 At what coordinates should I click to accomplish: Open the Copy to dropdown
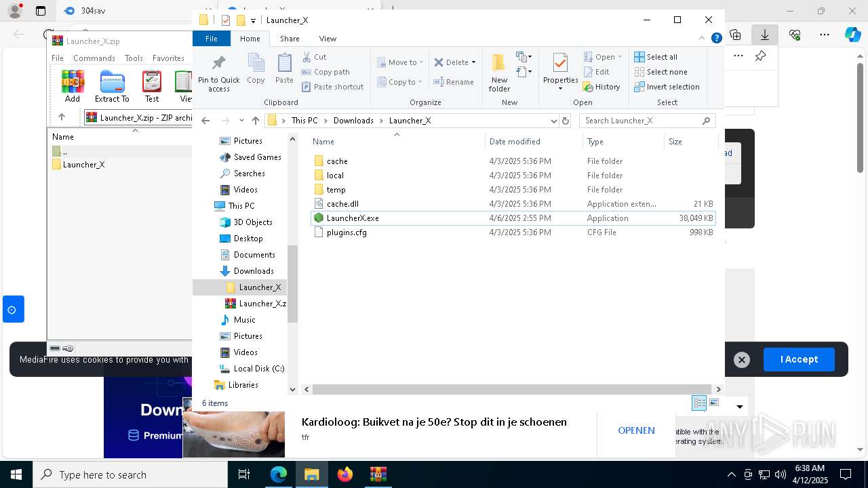coord(399,82)
